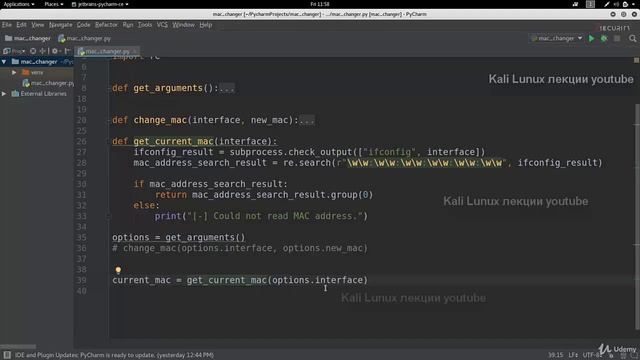
Task: Open the Run menu
Action: (x=128, y=25)
